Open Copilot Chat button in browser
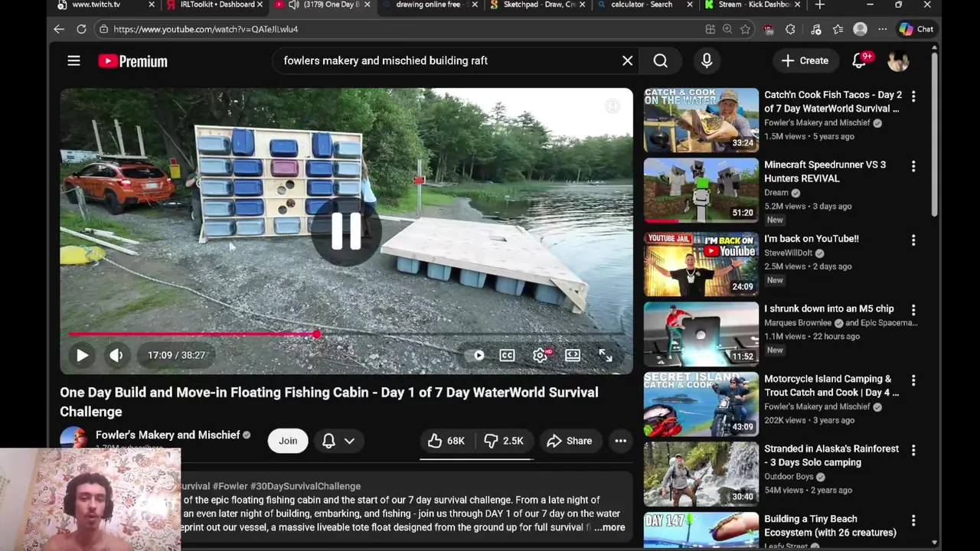Viewport: 980px width, 551px height. [x=916, y=29]
